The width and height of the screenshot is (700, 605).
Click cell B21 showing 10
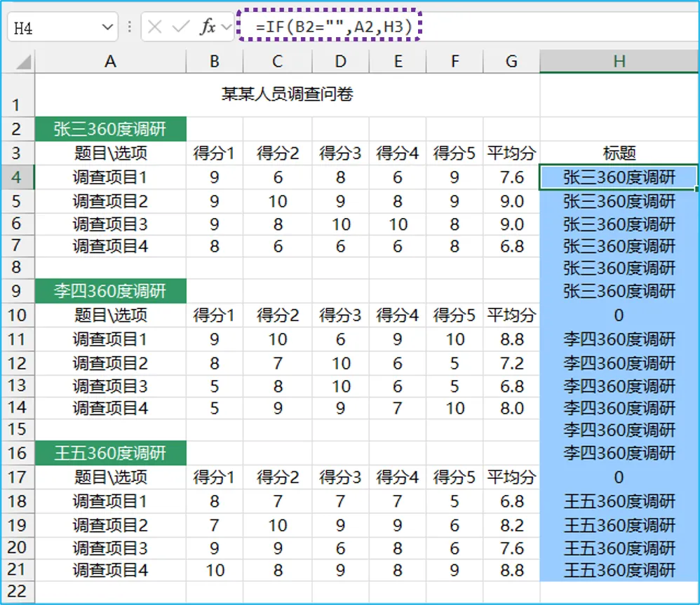point(215,570)
